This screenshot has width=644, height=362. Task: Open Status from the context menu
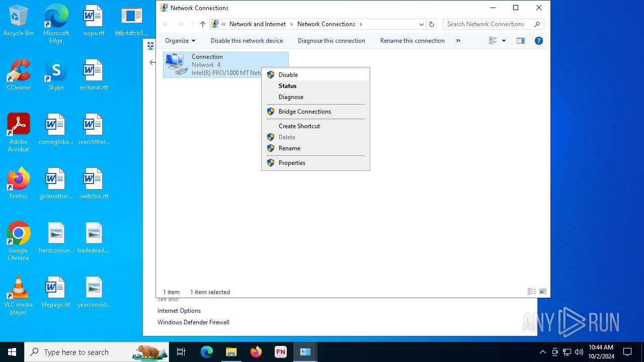point(315,86)
